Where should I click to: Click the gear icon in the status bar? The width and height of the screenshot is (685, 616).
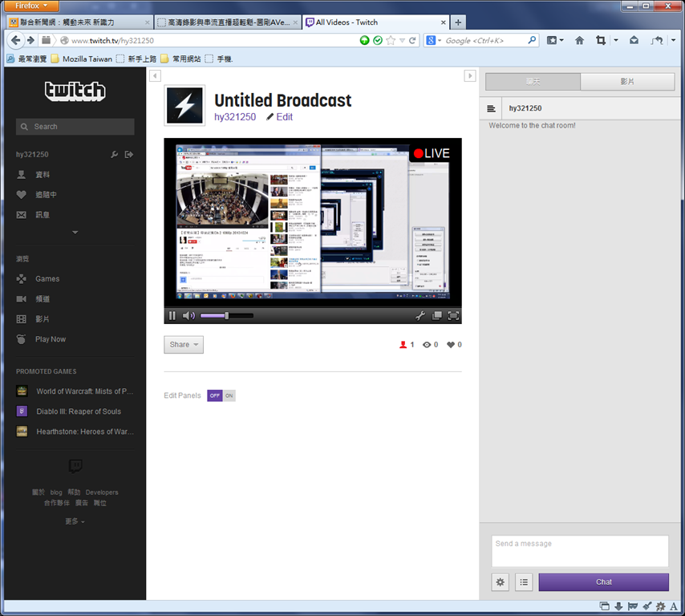coord(661,606)
